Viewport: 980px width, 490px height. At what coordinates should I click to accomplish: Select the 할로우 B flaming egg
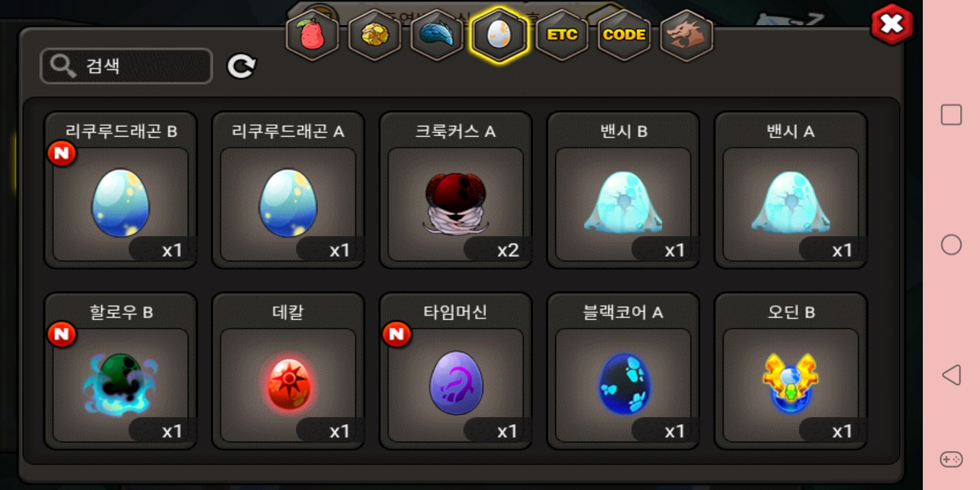[x=120, y=371]
